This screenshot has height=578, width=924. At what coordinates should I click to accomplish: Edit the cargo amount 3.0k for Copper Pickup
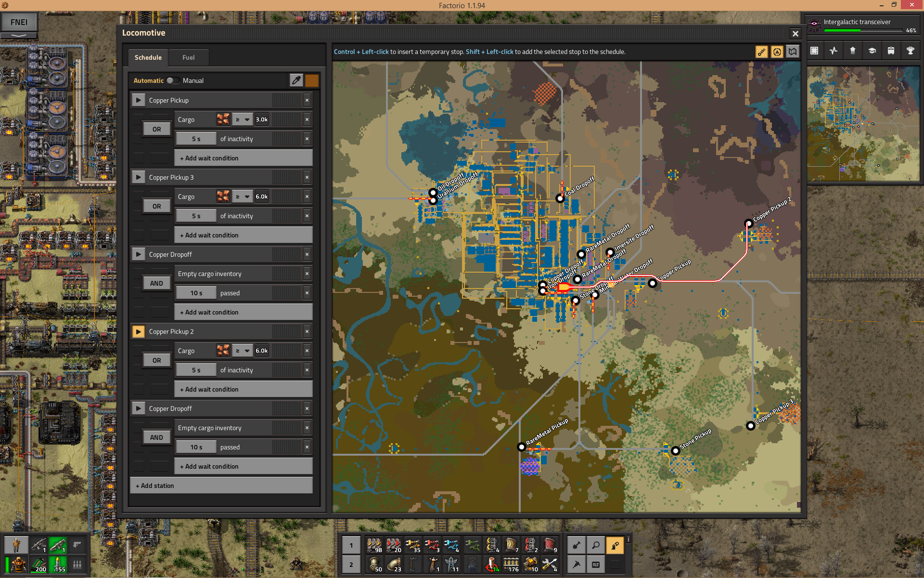[x=262, y=119]
